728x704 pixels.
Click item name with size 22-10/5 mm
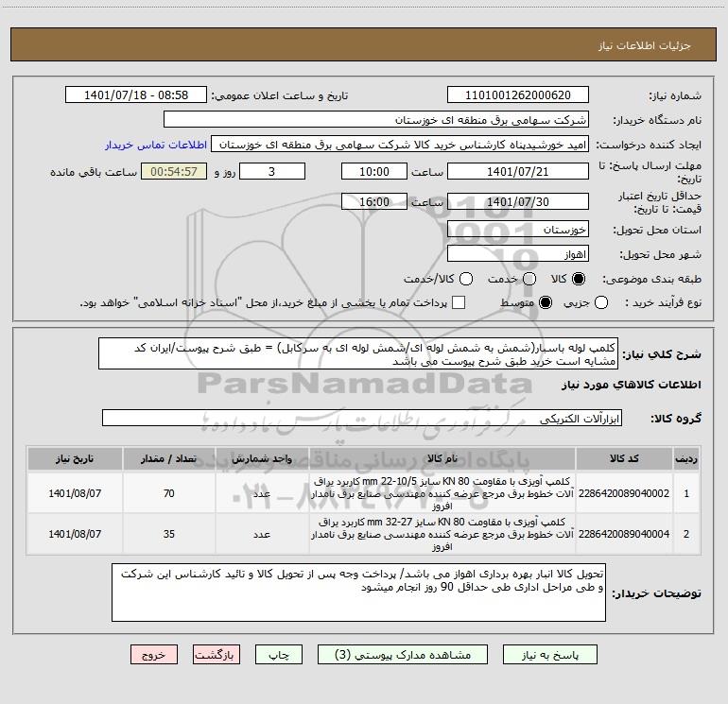tap(442, 493)
